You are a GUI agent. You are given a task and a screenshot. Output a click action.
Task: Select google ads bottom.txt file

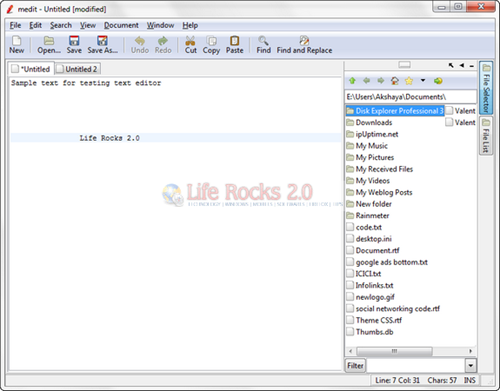387,262
